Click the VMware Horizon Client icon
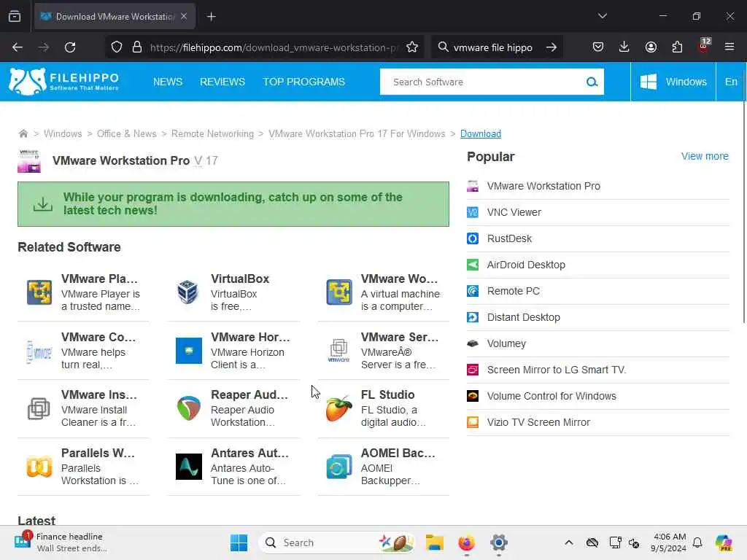Image resolution: width=747 pixels, height=560 pixels. 189,351
